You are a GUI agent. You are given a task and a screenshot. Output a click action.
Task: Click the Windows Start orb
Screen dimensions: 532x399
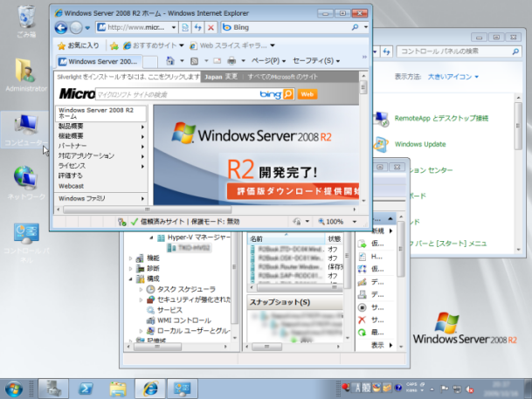point(14,389)
